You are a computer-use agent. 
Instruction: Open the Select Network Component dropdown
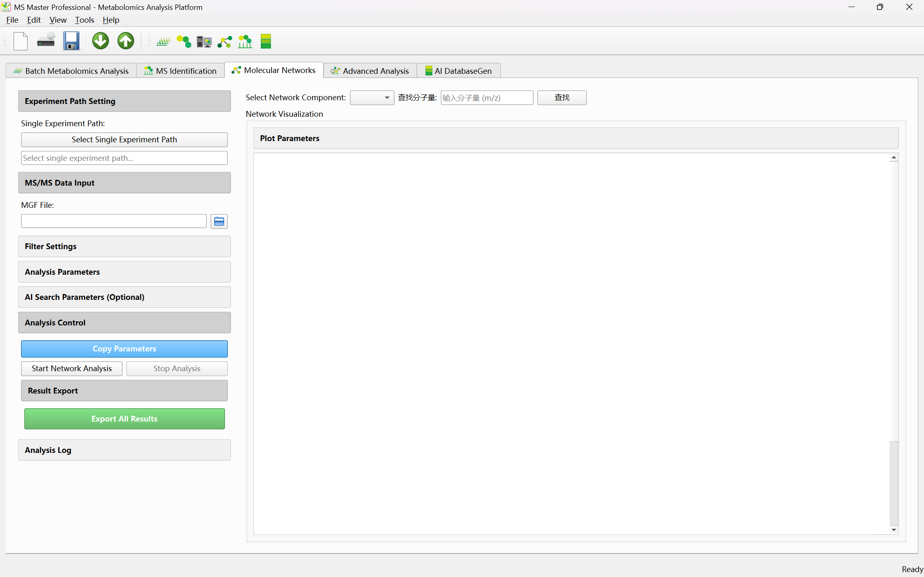coord(372,98)
